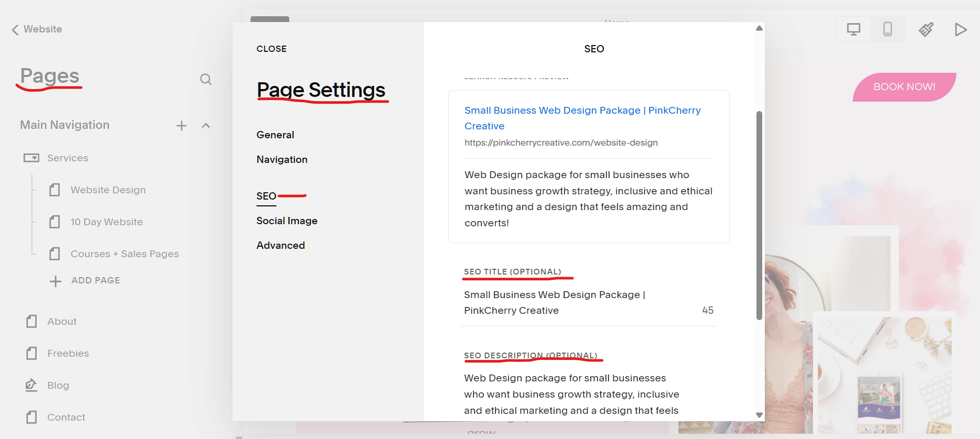980x439 pixels.
Task: Click the Freebies page icon
Action: coord(31,353)
